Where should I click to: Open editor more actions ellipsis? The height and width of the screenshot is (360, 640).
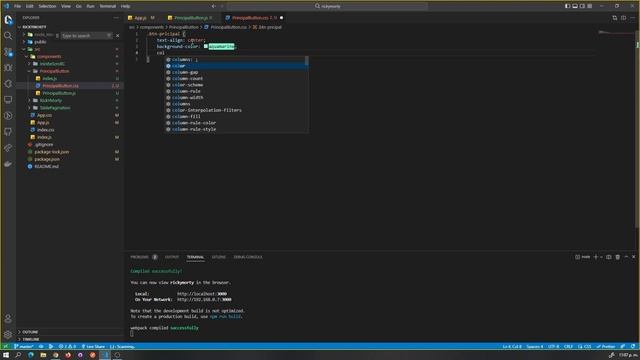click(x=632, y=18)
